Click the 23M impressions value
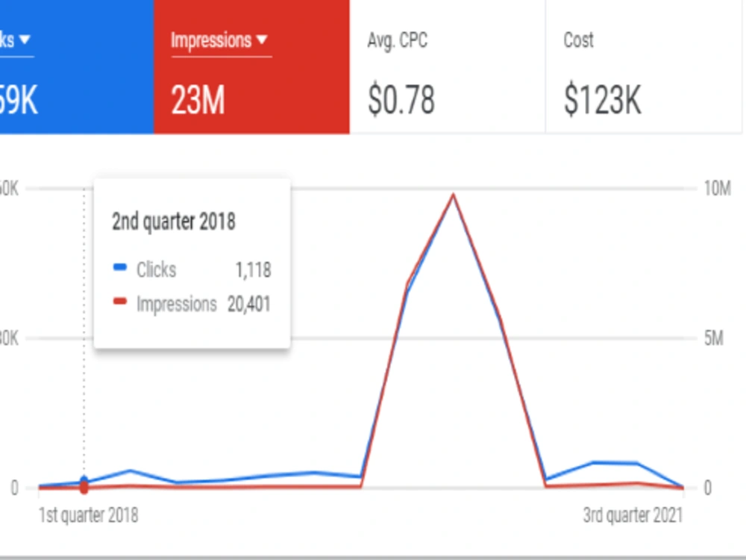Image resolution: width=746 pixels, height=560 pixels. coord(198,101)
